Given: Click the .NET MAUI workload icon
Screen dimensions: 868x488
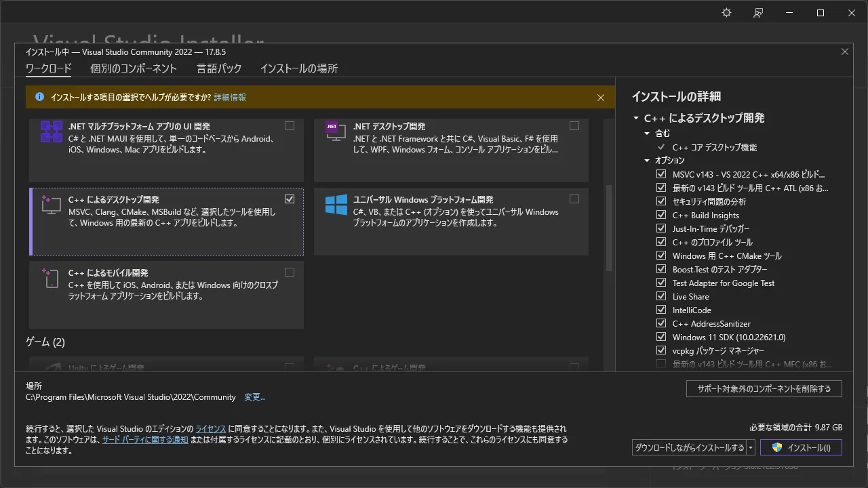Looking at the screenshot, I should point(52,131).
